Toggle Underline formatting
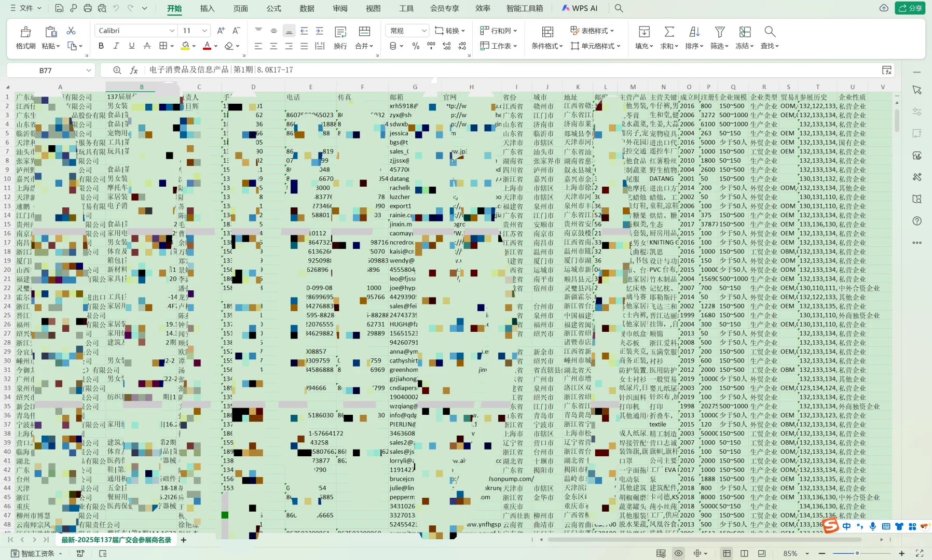The height and width of the screenshot is (560, 932). tap(132, 46)
